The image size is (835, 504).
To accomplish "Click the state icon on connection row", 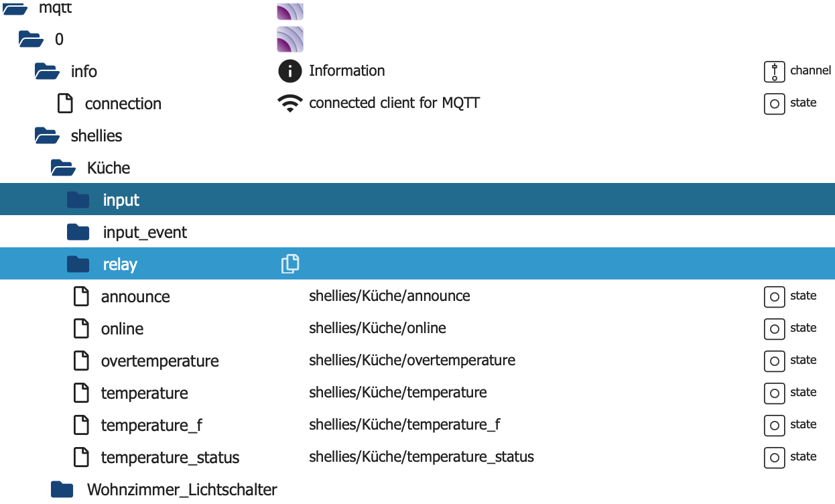I will [774, 103].
